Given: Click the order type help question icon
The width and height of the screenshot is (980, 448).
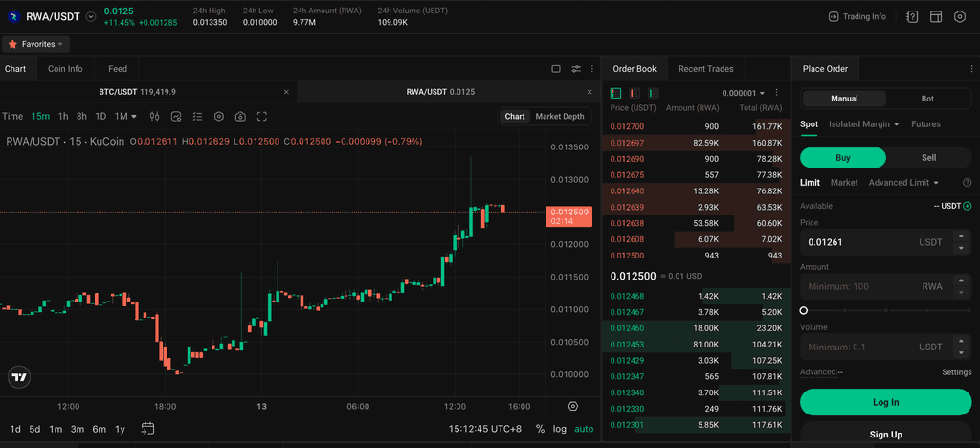Looking at the screenshot, I should tap(967, 183).
